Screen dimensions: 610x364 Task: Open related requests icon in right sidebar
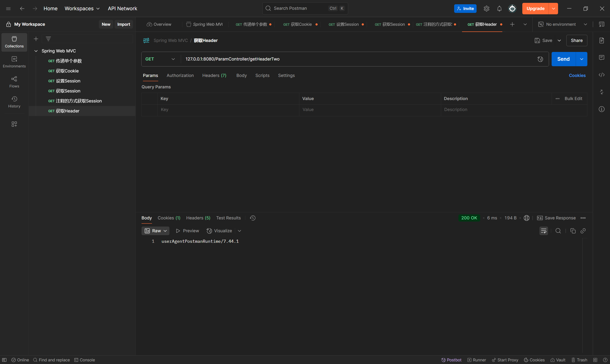[601, 92]
